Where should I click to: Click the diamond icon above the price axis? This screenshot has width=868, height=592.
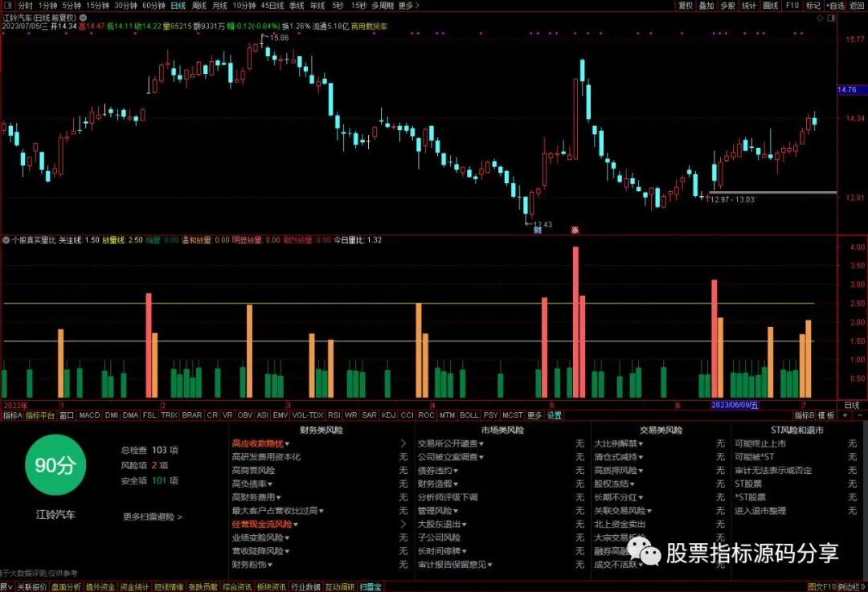click(x=821, y=18)
